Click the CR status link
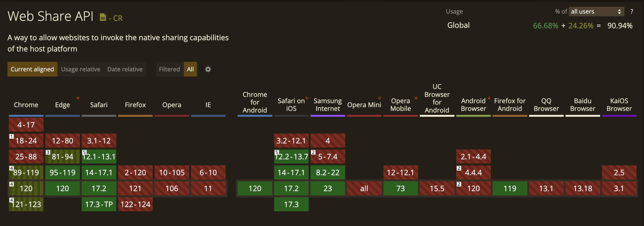644x226 pixels. 116,18
